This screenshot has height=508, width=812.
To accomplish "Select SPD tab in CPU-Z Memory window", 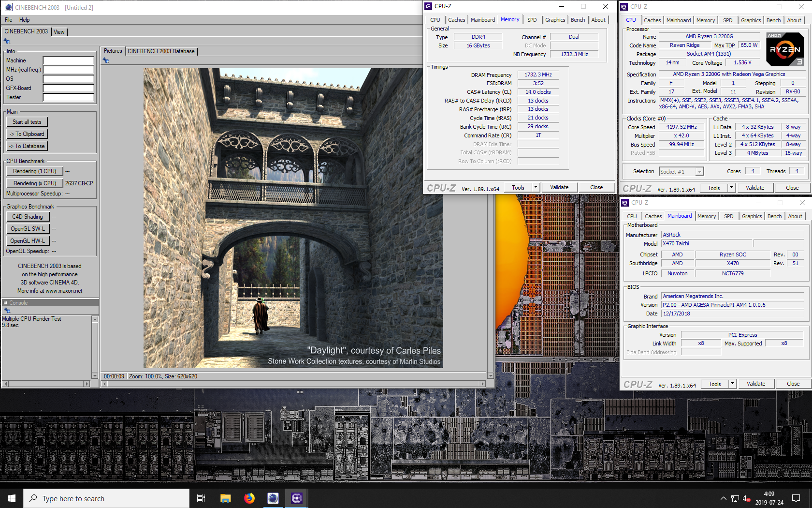I will click(532, 20).
